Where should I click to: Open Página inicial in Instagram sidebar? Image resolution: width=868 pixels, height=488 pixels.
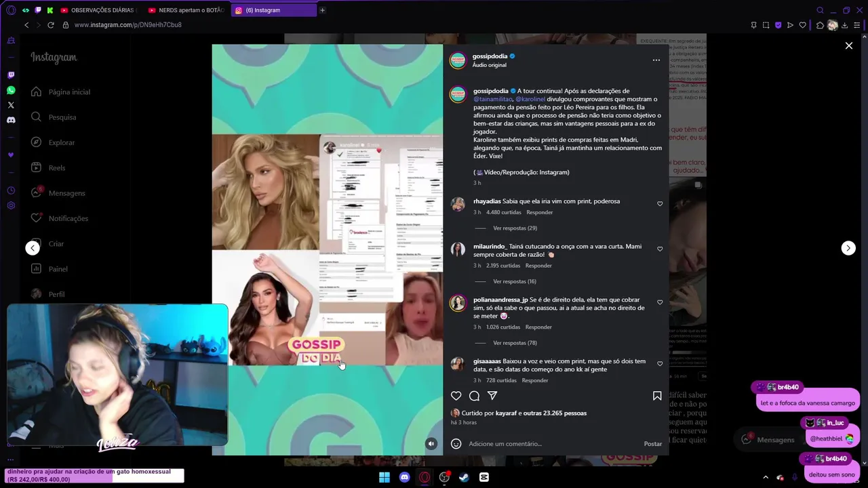coord(60,91)
